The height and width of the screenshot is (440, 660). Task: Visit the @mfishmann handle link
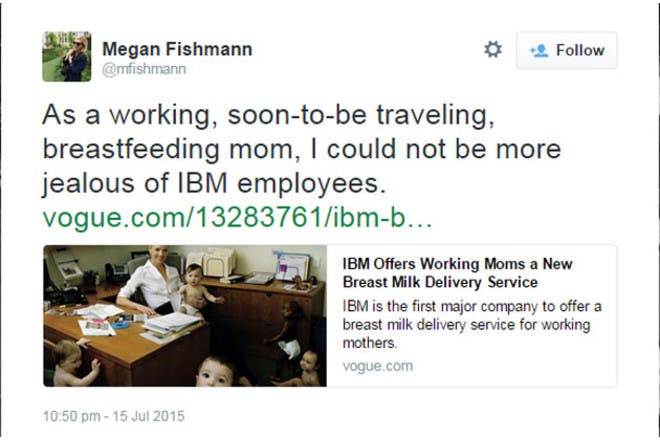[x=144, y=69]
